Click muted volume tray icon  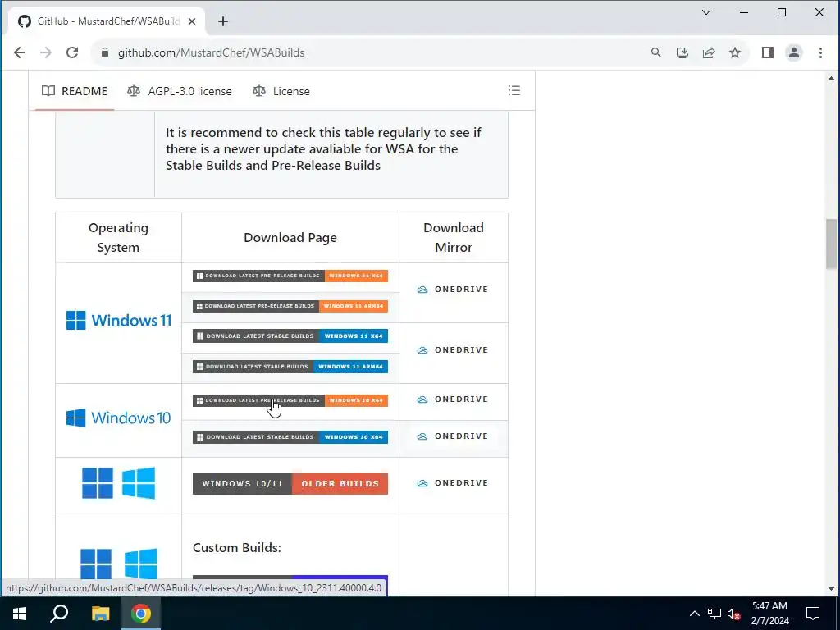tap(734, 614)
